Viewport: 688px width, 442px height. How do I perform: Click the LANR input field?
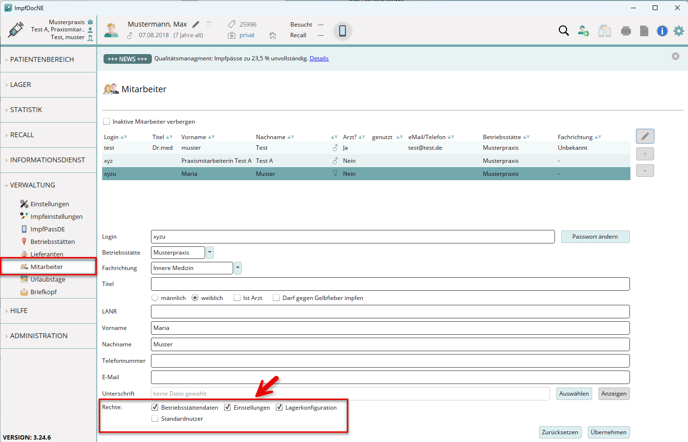[x=390, y=311]
